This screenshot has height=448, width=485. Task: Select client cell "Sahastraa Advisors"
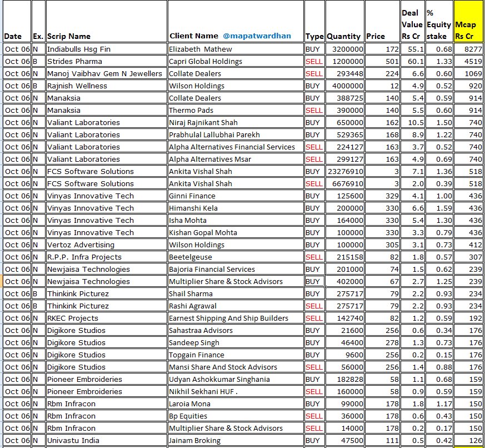pyautogui.click(x=236, y=330)
